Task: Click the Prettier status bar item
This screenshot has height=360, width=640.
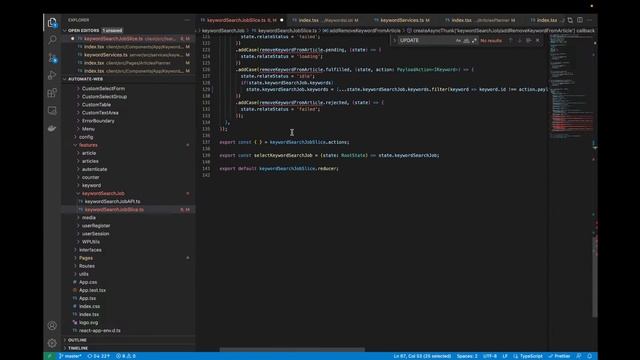Action: coord(559,356)
